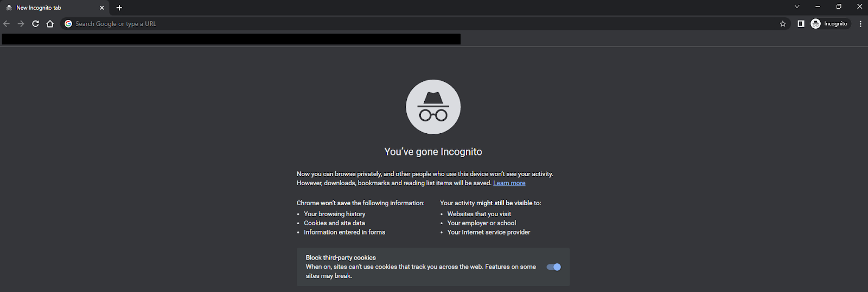Viewport: 868px width, 292px height.
Task: Click the Google logo in address bar
Action: pos(68,24)
